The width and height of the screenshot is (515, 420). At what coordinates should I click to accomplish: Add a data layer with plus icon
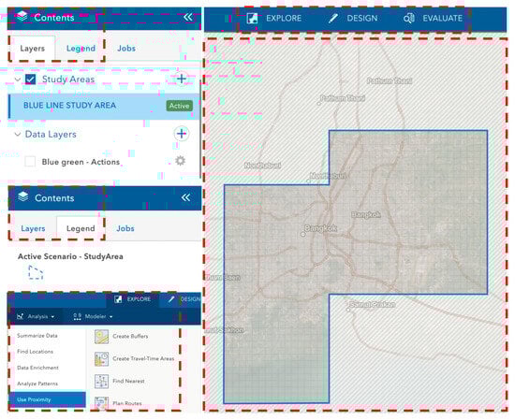tap(182, 134)
